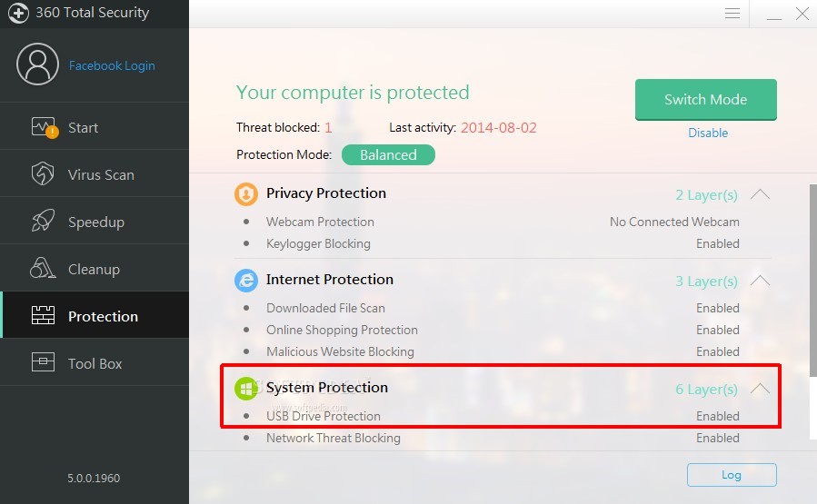Click the Speedup rocket icon
The image size is (817, 504).
[x=43, y=222]
